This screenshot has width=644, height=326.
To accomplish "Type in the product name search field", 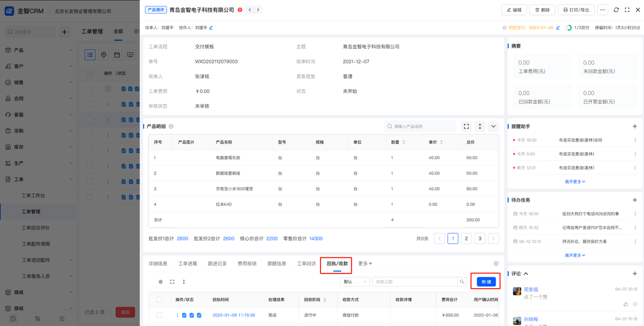I will click(423, 126).
